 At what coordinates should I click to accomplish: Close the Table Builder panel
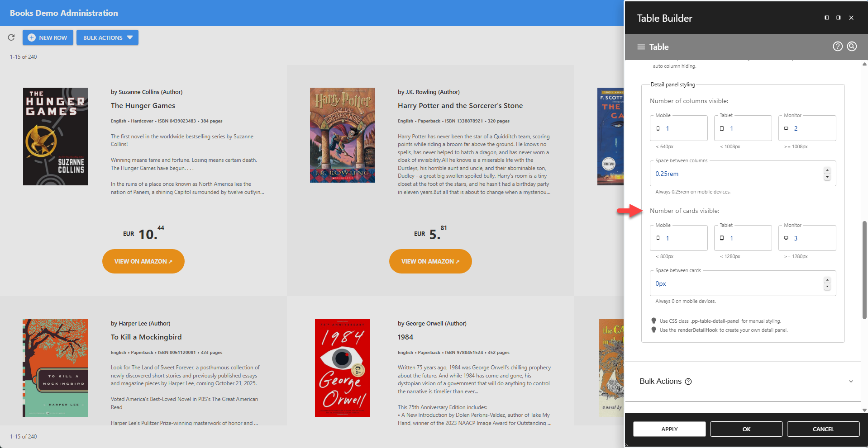click(x=851, y=18)
